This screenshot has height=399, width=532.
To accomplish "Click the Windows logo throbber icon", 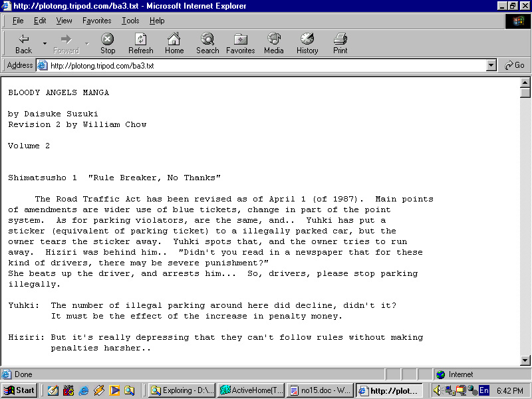I will (518, 21).
